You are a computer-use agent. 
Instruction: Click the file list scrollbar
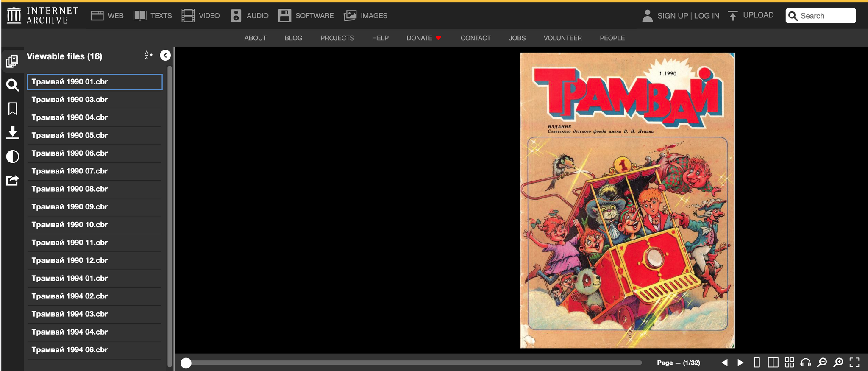pyautogui.click(x=170, y=216)
